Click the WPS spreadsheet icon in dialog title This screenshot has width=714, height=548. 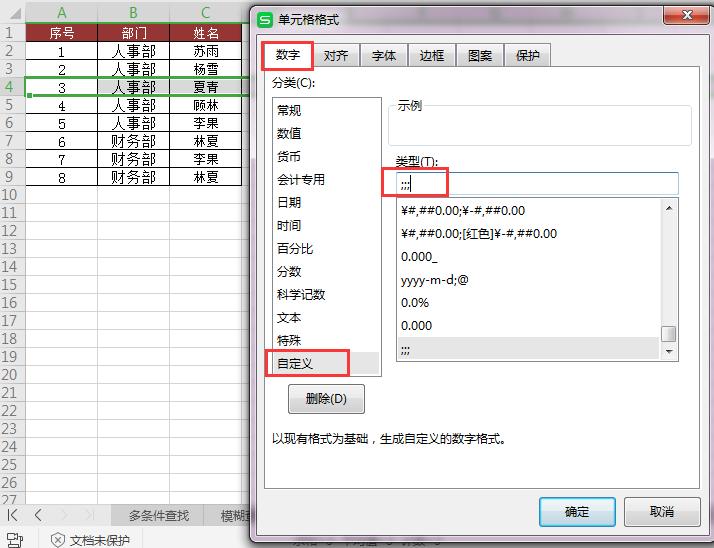point(265,20)
